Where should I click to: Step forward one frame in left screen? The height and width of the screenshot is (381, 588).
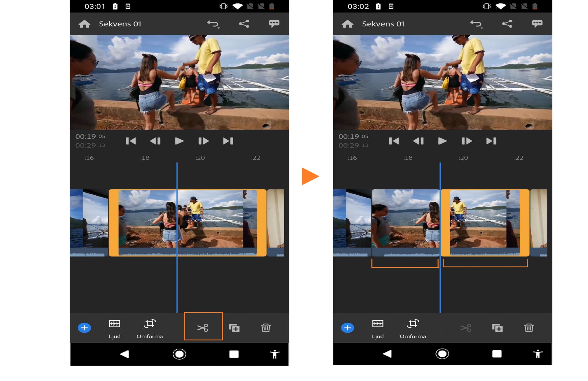[x=203, y=141]
